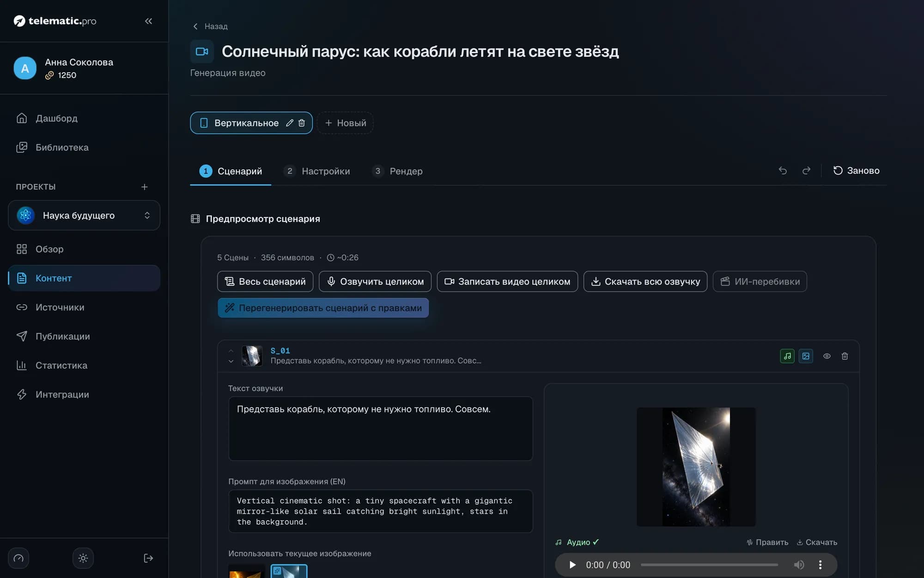The image size is (924, 578).
Task: Delete scene S_01 with the trash icon
Action: point(845,356)
